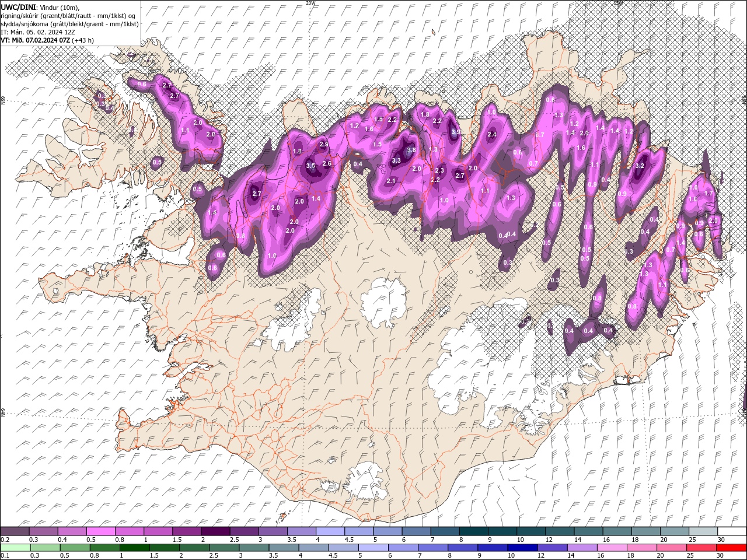This screenshot has width=747, height=560.
Task: Pick the bottom-row red swatch above 30
Action: [731, 547]
